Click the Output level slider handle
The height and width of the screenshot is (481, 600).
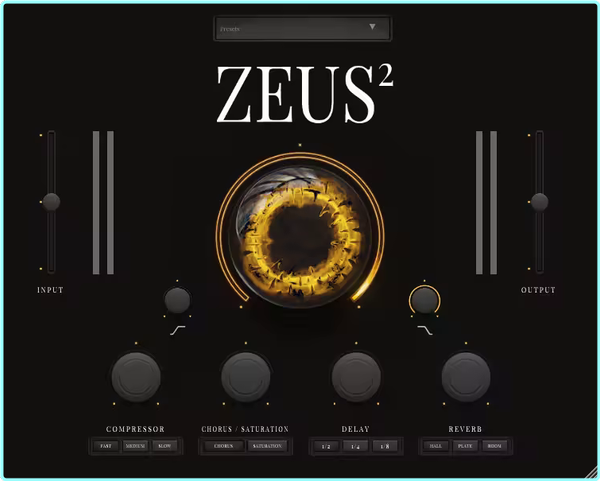[539, 202]
